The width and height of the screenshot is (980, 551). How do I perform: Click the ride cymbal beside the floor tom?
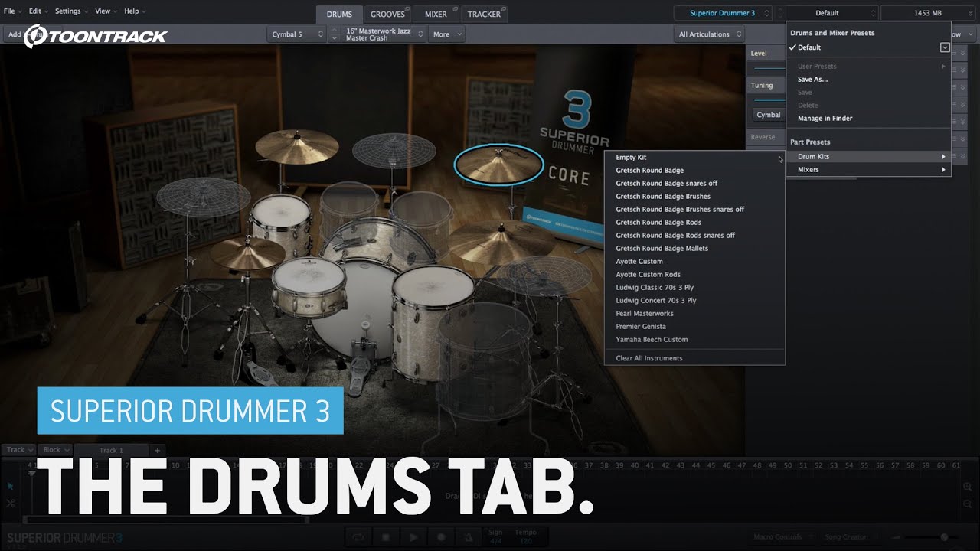coord(501,242)
